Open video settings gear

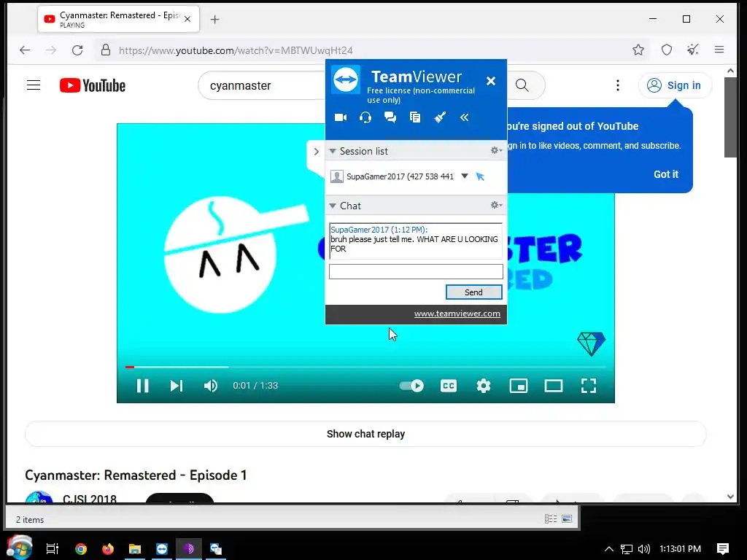[484, 386]
